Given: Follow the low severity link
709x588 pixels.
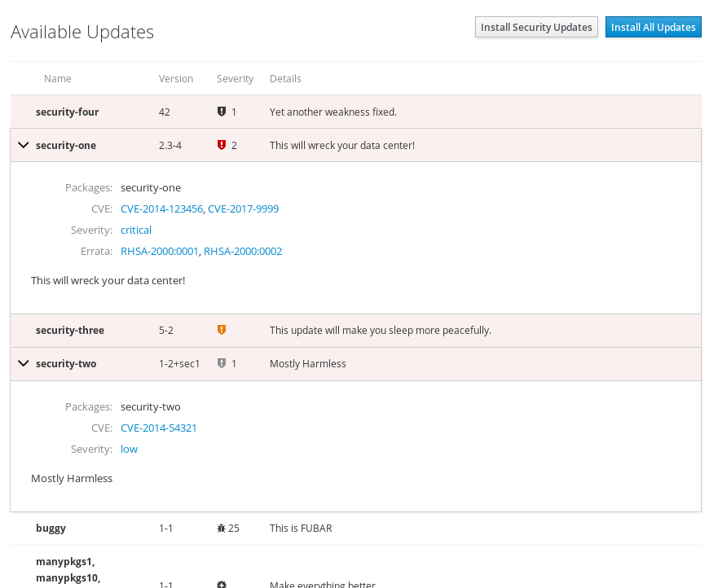Looking at the screenshot, I should click(129, 450).
